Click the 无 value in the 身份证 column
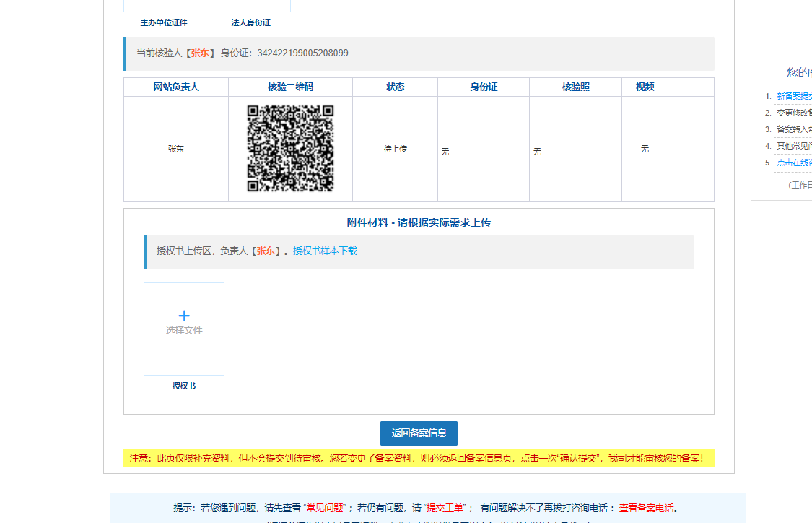Image resolution: width=812 pixels, height=523 pixels. 445,152
